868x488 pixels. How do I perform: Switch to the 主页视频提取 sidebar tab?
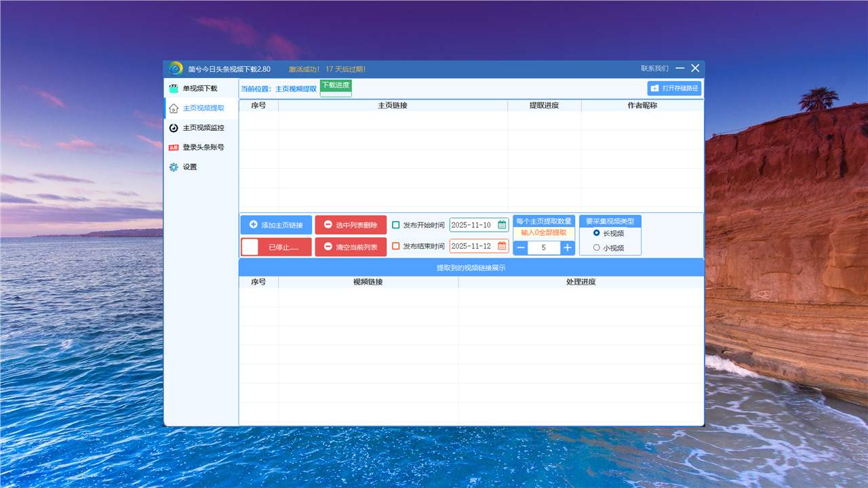coord(203,108)
